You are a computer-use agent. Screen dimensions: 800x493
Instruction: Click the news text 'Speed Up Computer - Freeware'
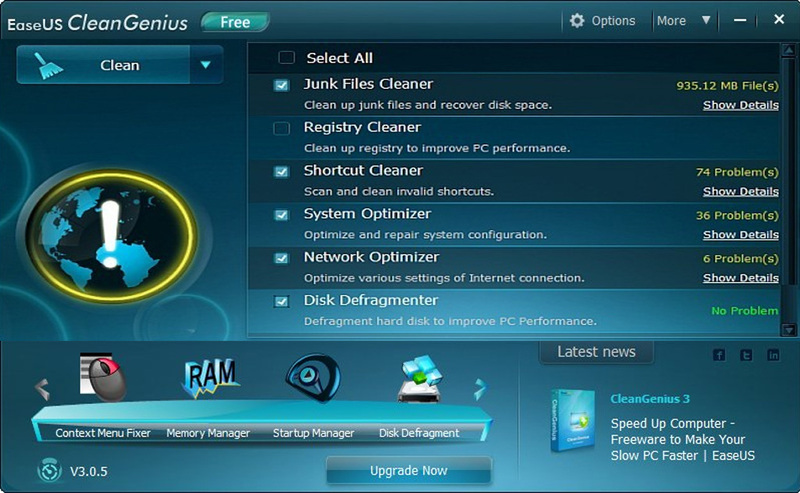682,439
